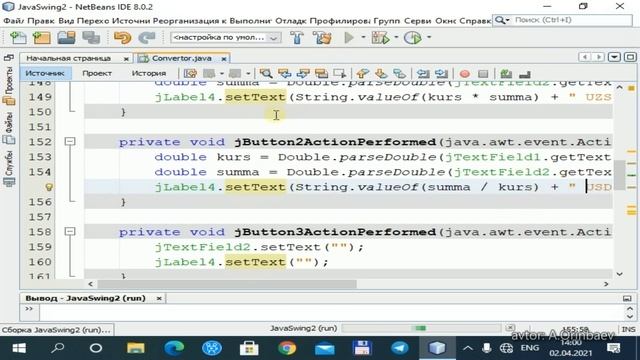Click the New Project toolbar icon
640x360 pixels.
[42, 38]
